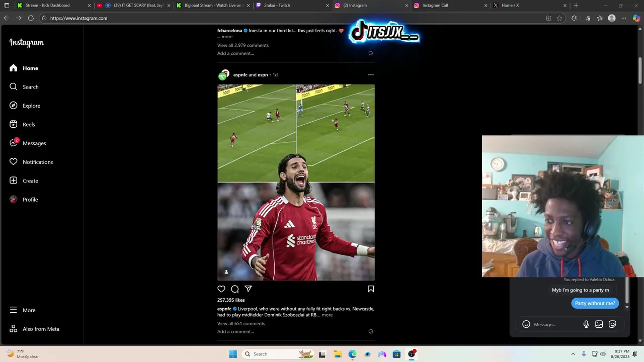The width and height of the screenshot is (644, 362).
Task: Open emoji picker on fcbarcelona comment
Action: [371, 53]
